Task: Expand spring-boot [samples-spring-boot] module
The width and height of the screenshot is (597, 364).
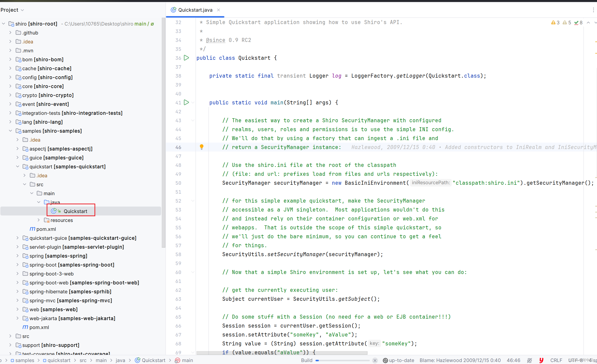Action: click(x=17, y=265)
